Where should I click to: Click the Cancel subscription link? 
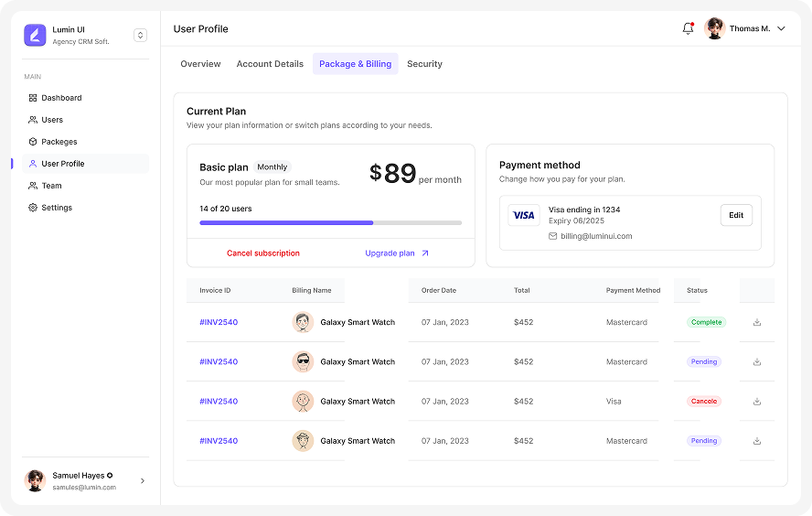[x=263, y=253]
